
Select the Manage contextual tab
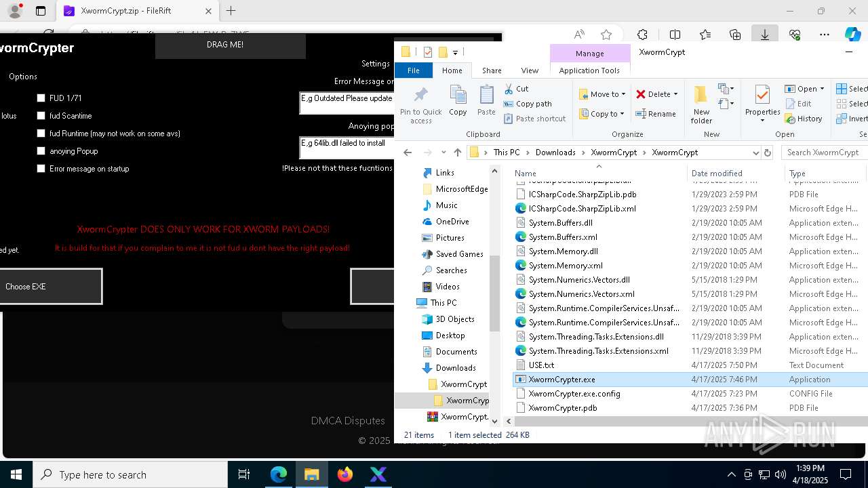[589, 54]
